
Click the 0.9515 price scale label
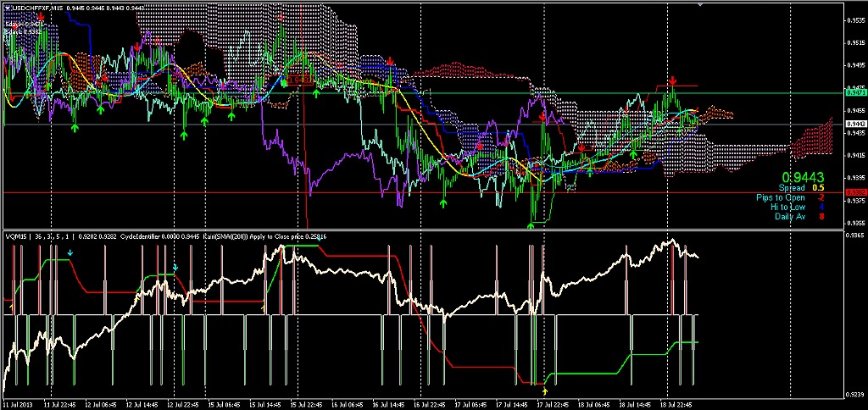click(x=854, y=43)
